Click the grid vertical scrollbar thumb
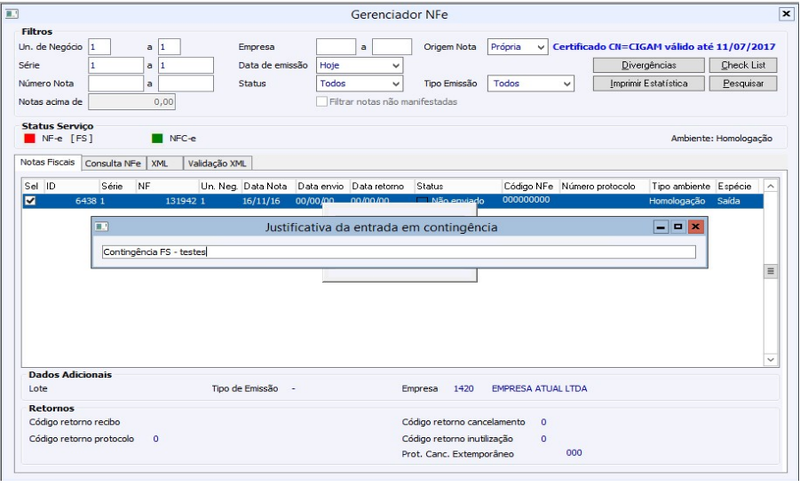800x487 pixels. [770, 271]
